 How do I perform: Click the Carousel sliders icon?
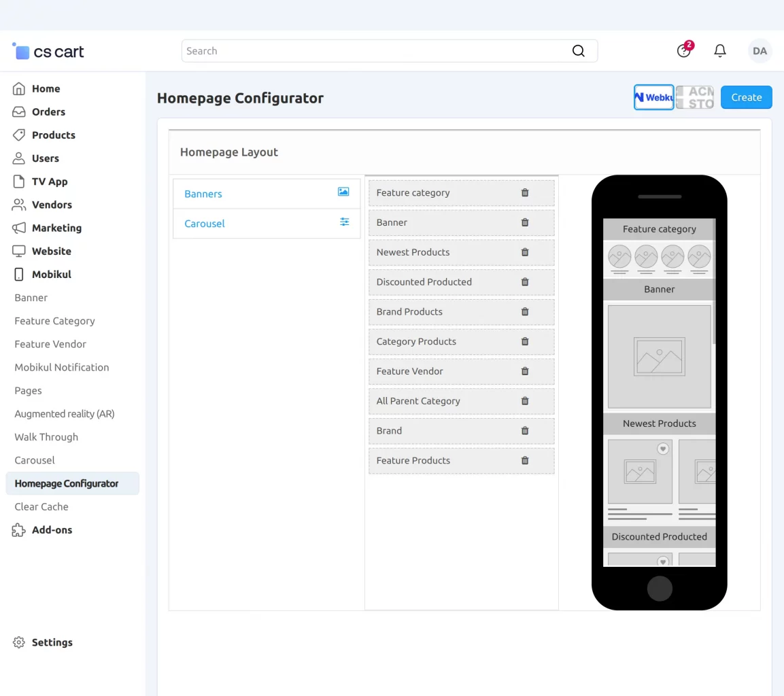(344, 222)
